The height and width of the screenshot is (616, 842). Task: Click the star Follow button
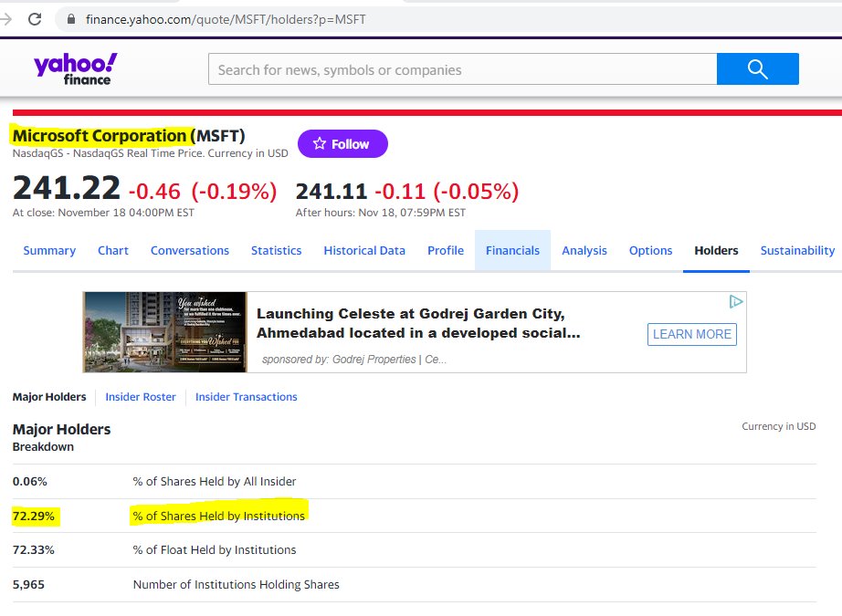342,144
